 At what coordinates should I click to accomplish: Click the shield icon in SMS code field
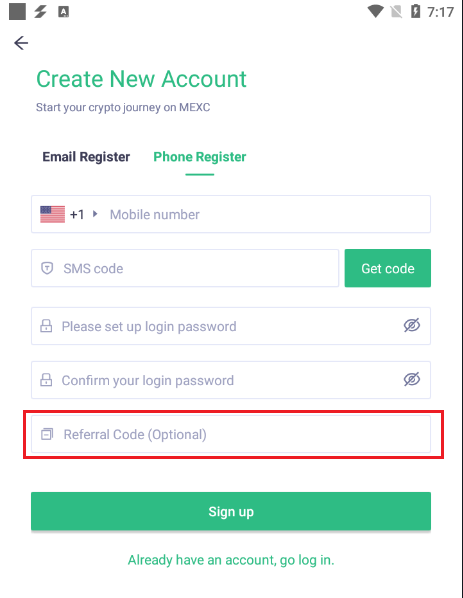47,268
